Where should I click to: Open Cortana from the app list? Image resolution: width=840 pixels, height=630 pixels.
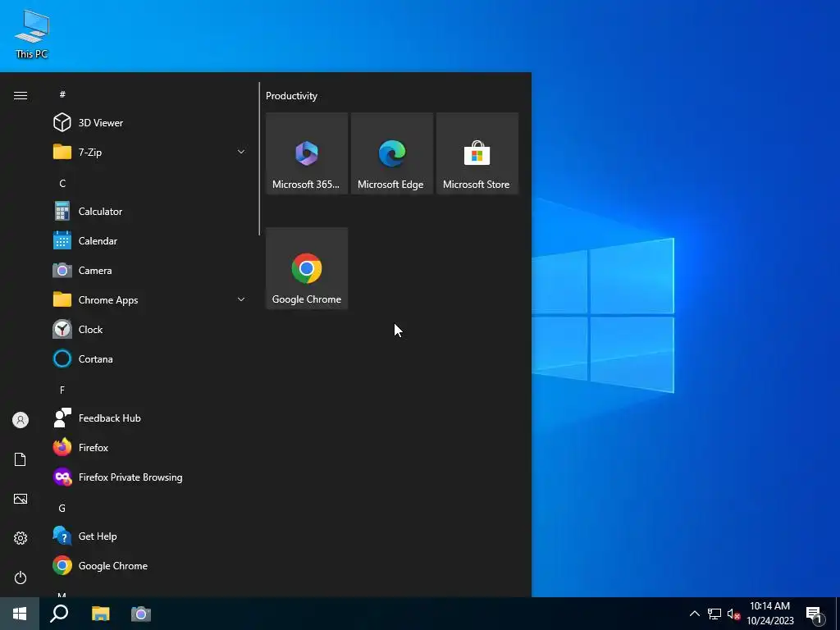[x=150, y=359]
